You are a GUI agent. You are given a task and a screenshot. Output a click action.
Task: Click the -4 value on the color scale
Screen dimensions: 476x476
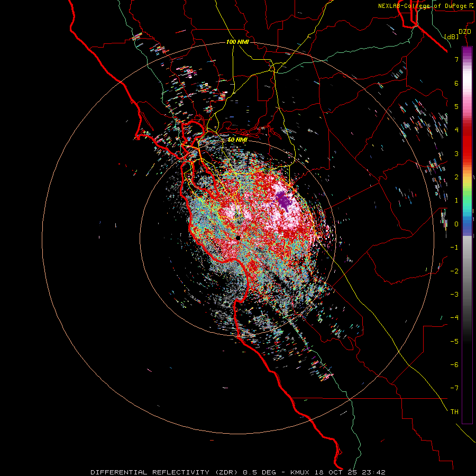pos(454,318)
